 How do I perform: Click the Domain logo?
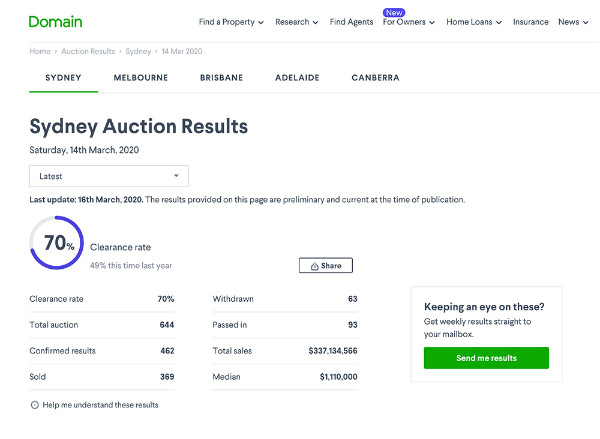click(56, 21)
